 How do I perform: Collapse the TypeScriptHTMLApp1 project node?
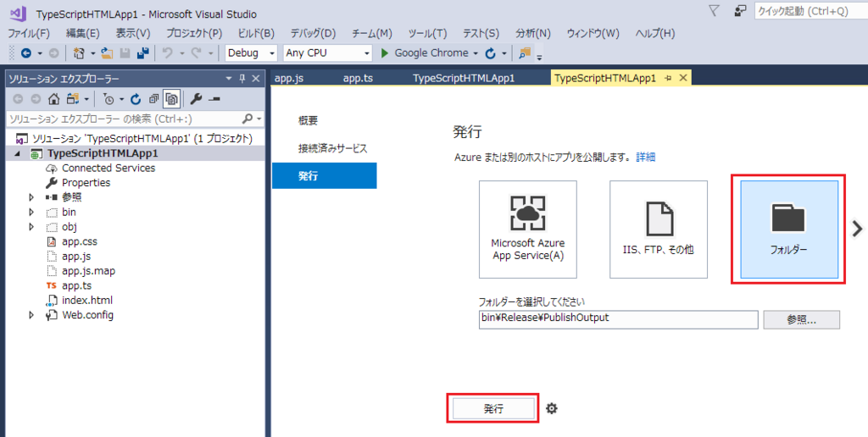[17, 154]
